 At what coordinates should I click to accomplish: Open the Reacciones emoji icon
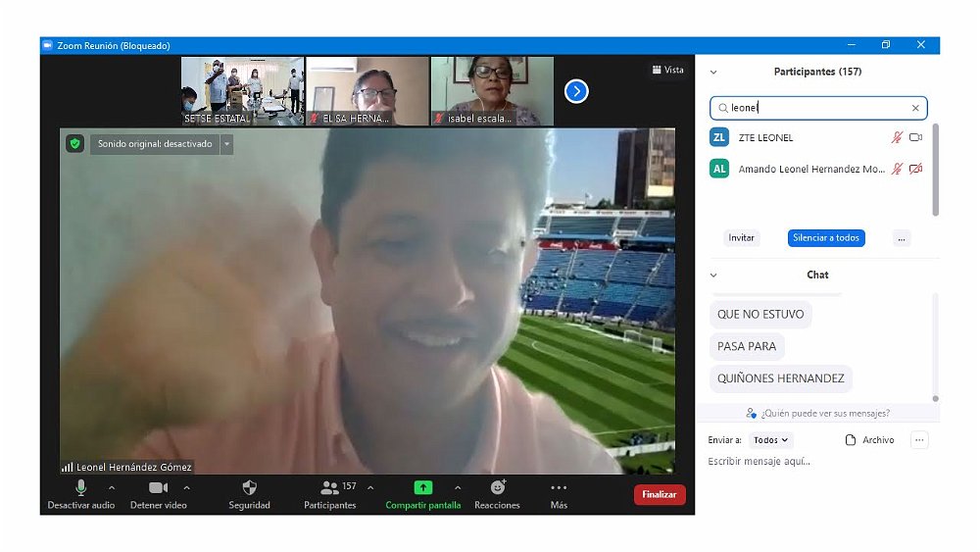coord(497,488)
